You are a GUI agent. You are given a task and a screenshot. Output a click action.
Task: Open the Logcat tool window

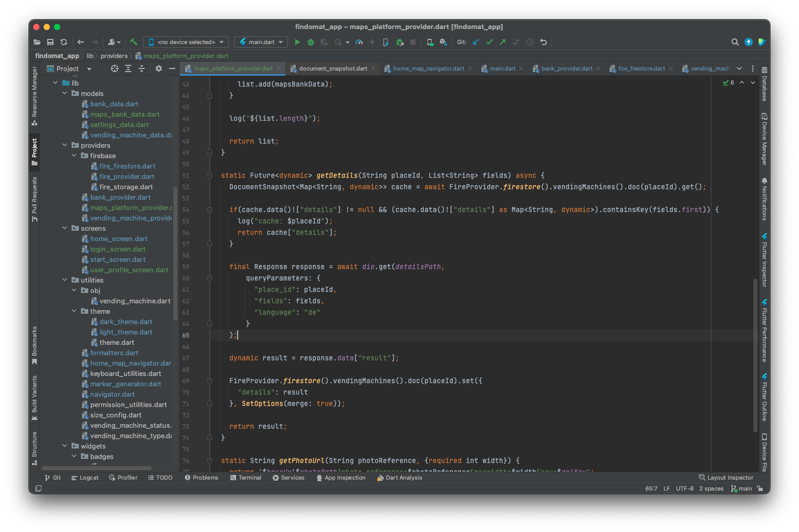[85, 478]
